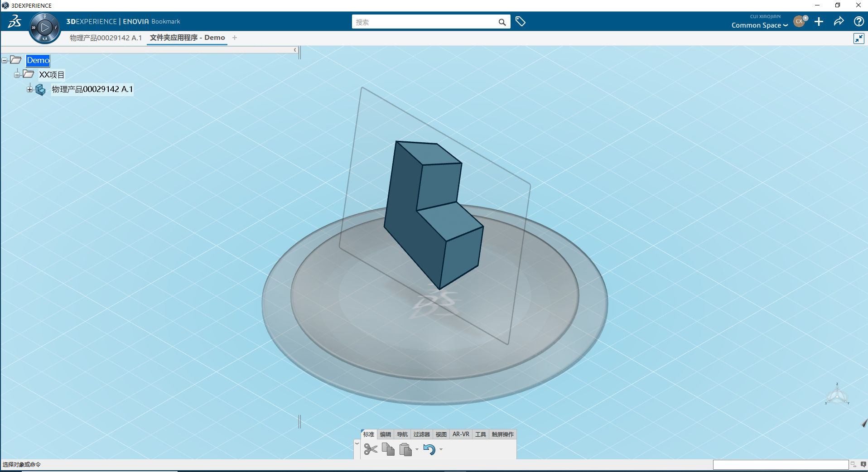Expand 物理产品00029142 A.1 in the tree
This screenshot has width=868, height=472.
29,89
